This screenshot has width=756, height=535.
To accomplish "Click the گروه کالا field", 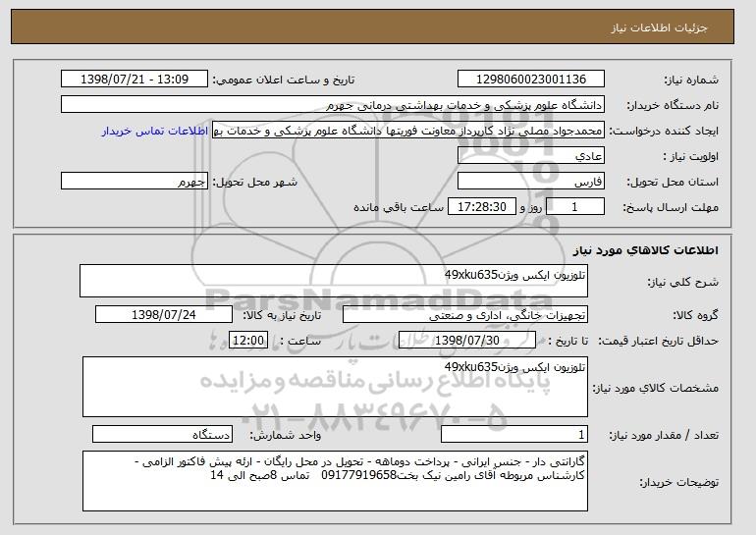I will point(465,315).
